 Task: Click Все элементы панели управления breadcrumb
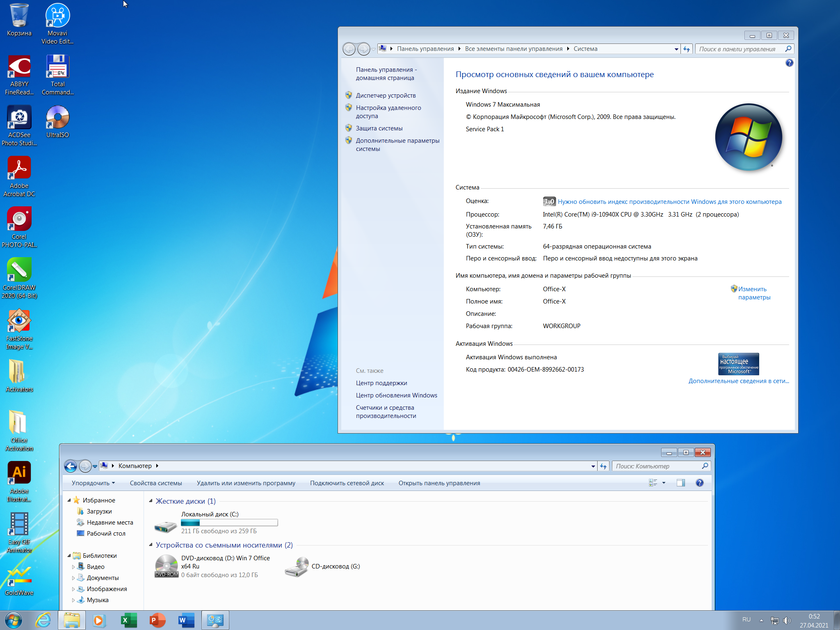pos(514,49)
